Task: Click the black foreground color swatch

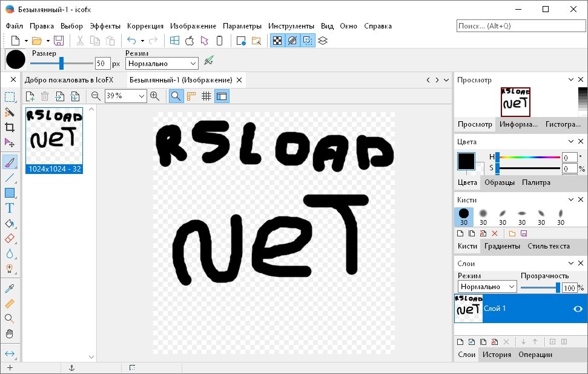Action: [466, 161]
